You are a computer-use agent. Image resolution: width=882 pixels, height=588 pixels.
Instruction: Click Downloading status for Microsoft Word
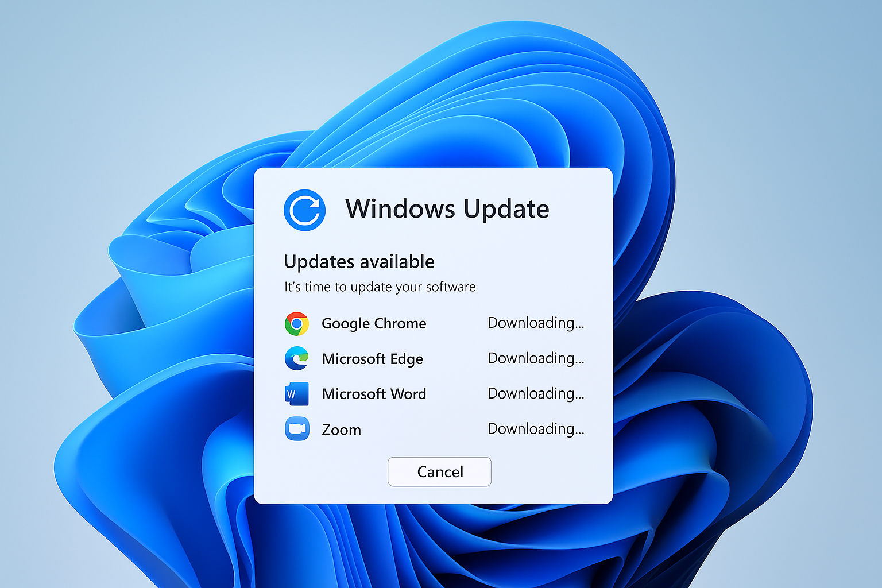(536, 393)
